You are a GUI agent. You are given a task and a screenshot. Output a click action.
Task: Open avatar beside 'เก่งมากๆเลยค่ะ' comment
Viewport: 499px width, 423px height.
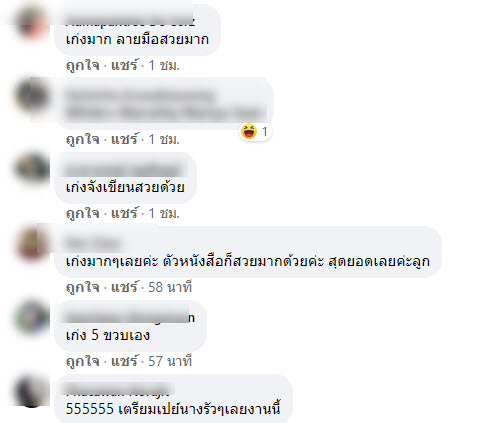click(32, 243)
